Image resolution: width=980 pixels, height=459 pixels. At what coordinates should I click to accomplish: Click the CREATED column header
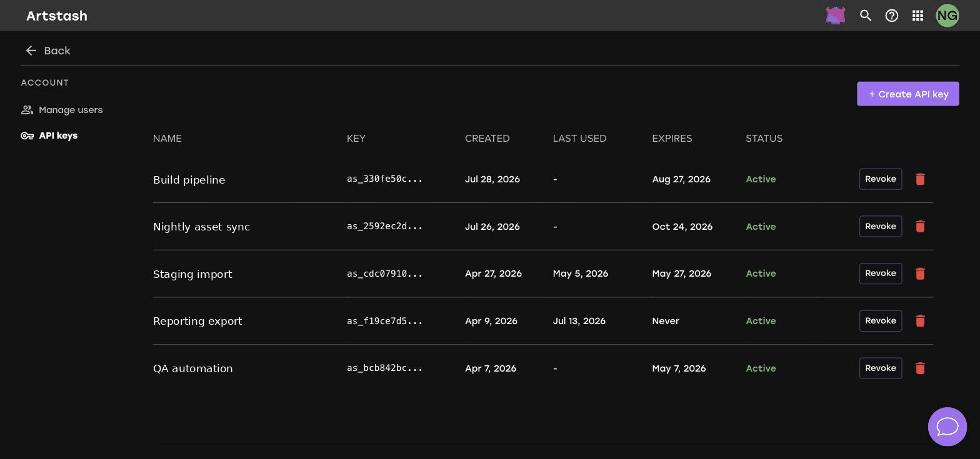click(x=487, y=139)
